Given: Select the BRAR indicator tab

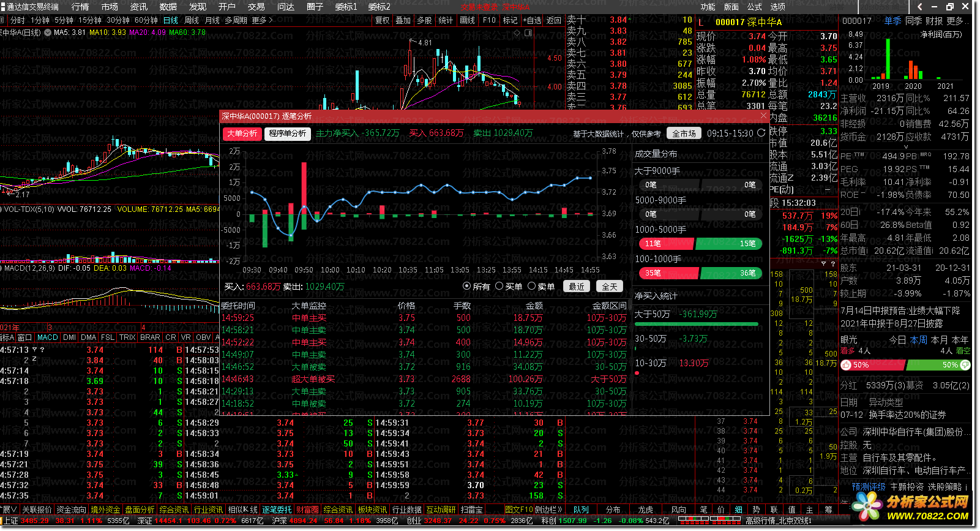Looking at the screenshot, I should click(x=150, y=337).
